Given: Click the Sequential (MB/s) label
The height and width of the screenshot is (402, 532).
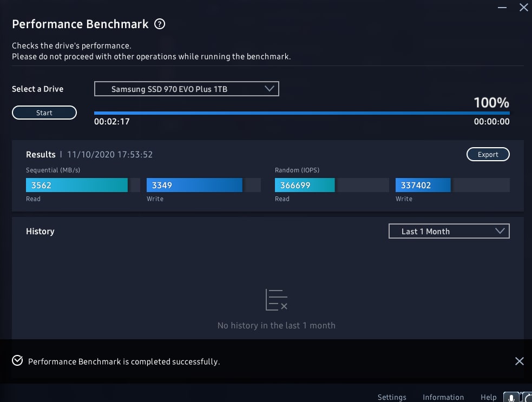Looking at the screenshot, I should [x=53, y=170].
